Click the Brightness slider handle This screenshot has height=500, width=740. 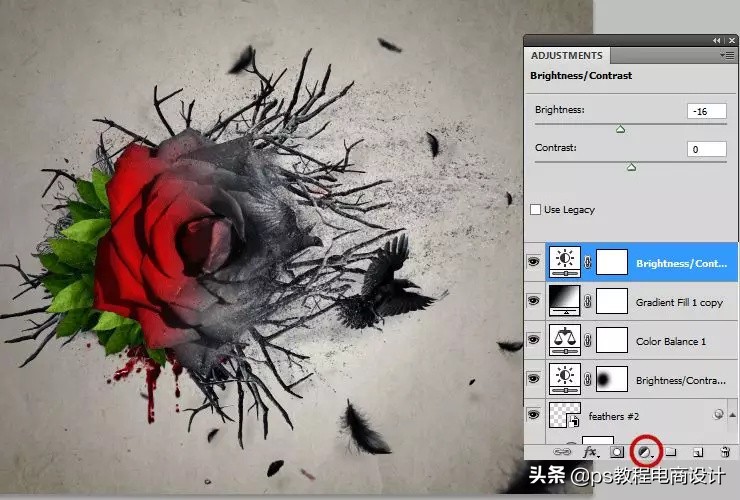[x=620, y=129]
